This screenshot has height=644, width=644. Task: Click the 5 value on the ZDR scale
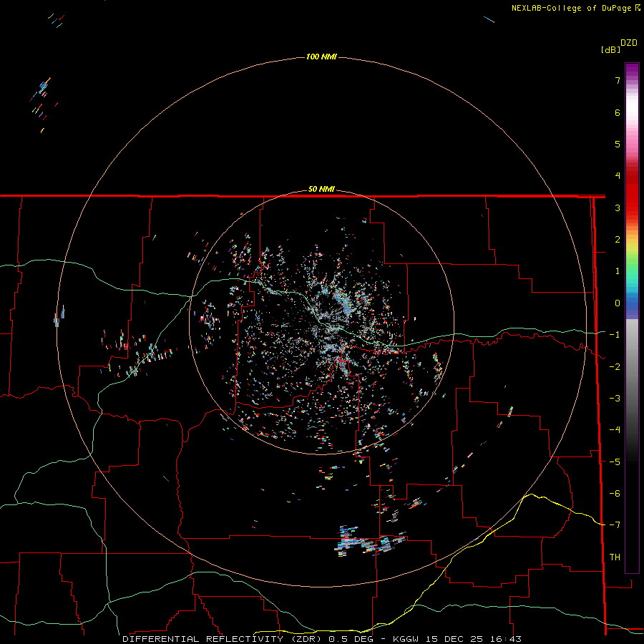pos(618,144)
